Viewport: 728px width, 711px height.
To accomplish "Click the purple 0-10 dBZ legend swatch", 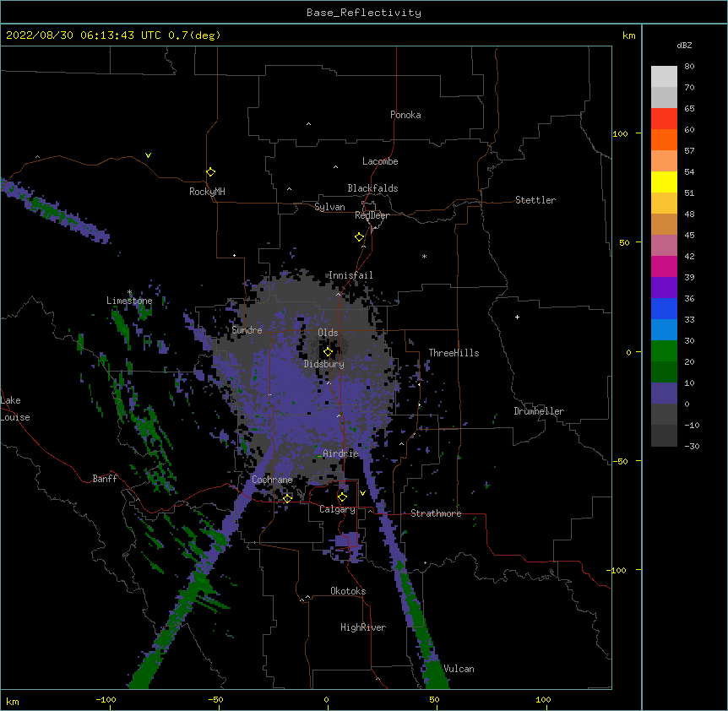I will (x=664, y=393).
